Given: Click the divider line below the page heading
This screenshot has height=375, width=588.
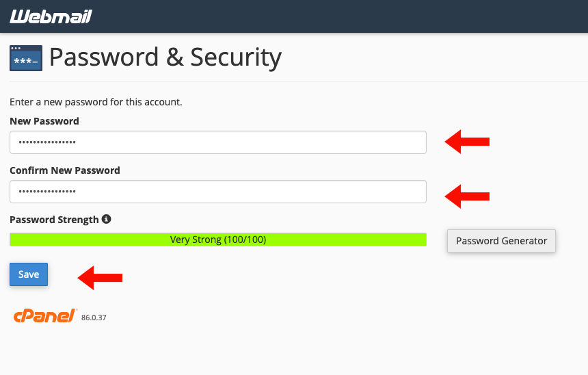Looking at the screenshot, I should coord(294,82).
